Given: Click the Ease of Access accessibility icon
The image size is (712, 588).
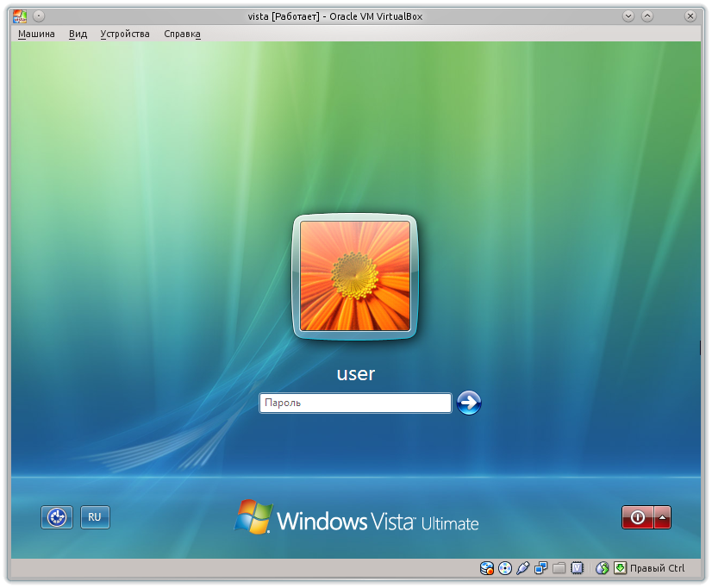Looking at the screenshot, I should pyautogui.click(x=56, y=517).
